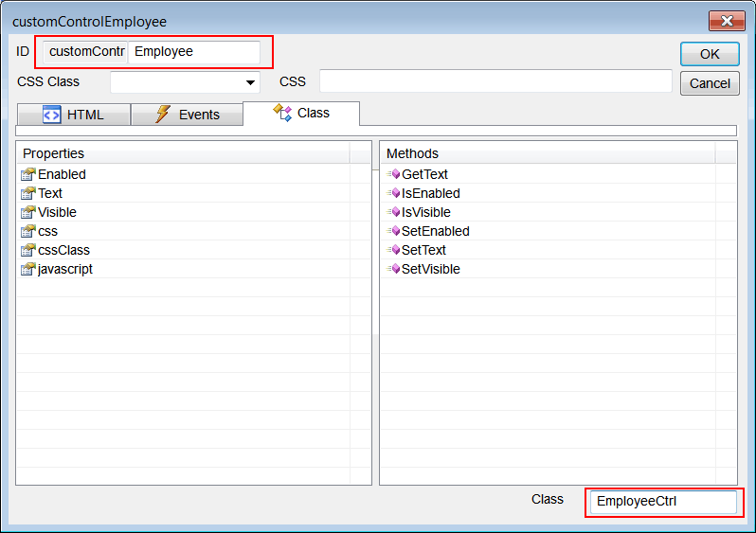Click the IsVisible method icon
This screenshot has height=533, width=756.
point(393,212)
